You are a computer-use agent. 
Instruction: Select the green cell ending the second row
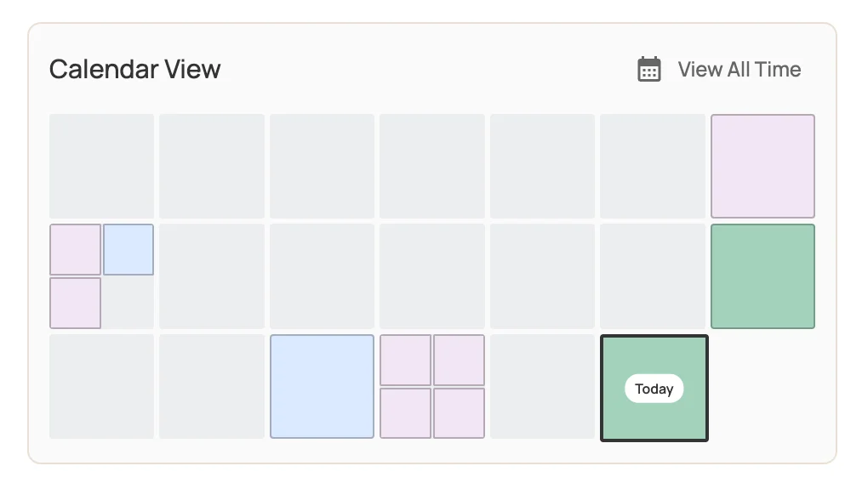762,276
